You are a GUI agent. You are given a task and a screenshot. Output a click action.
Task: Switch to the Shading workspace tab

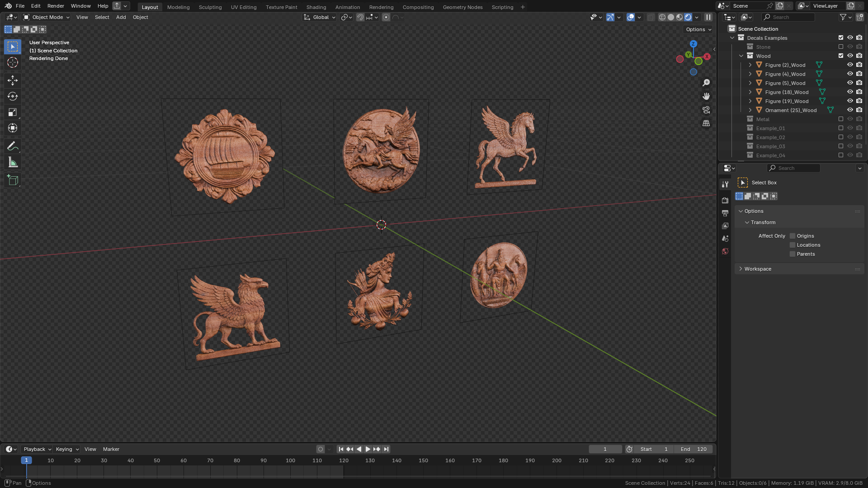(316, 7)
